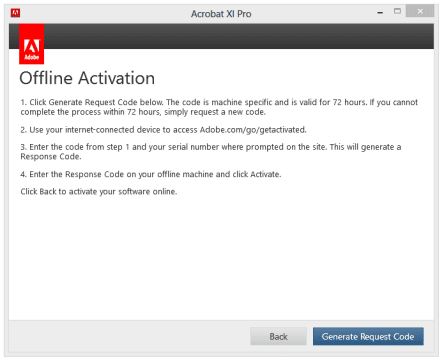Click step 4 about entering Response Code

point(151,174)
